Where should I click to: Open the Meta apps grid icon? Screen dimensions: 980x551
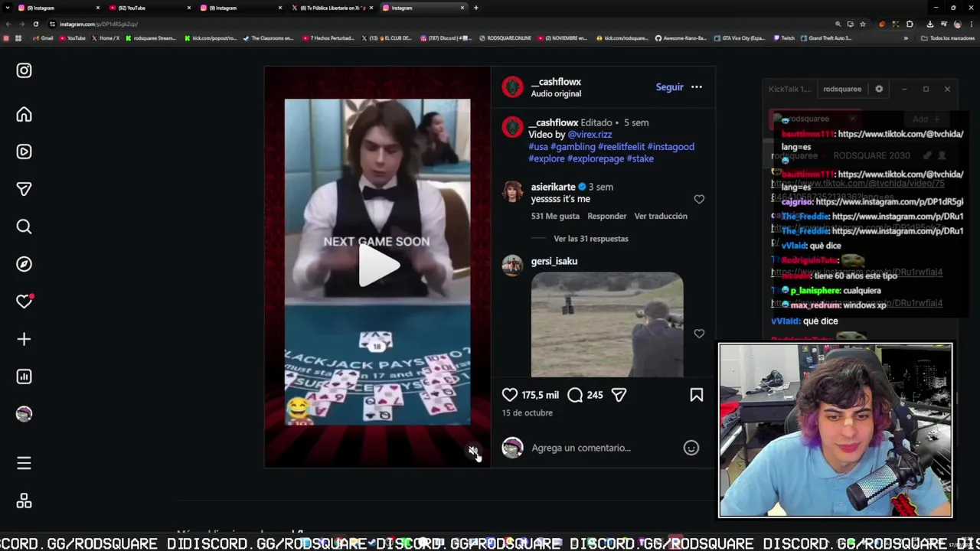pos(24,500)
